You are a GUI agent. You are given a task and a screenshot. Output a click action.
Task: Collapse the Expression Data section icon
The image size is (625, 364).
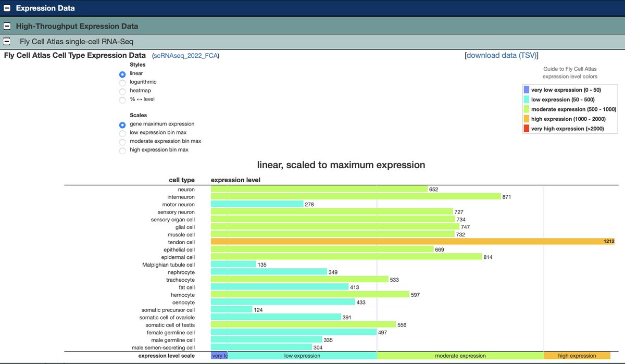pos(6,8)
